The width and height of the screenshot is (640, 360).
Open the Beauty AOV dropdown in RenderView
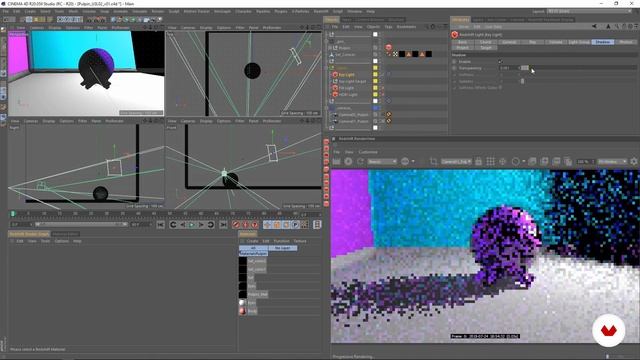[x=382, y=162]
